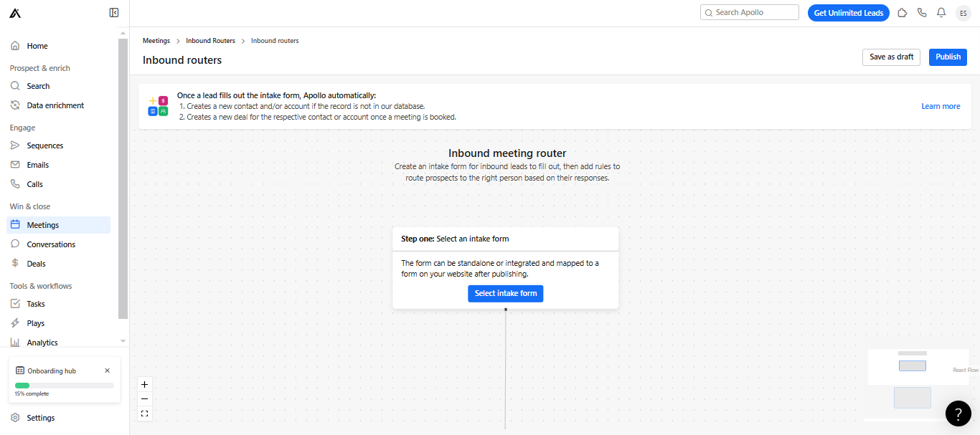Click the Sequences paper-plane icon
The height and width of the screenshot is (435, 980).
(15, 145)
